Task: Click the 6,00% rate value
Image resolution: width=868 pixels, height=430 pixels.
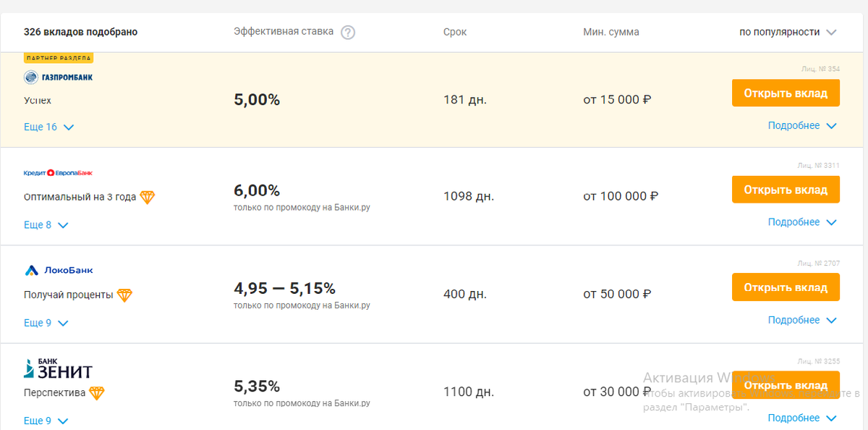Action: tap(257, 191)
